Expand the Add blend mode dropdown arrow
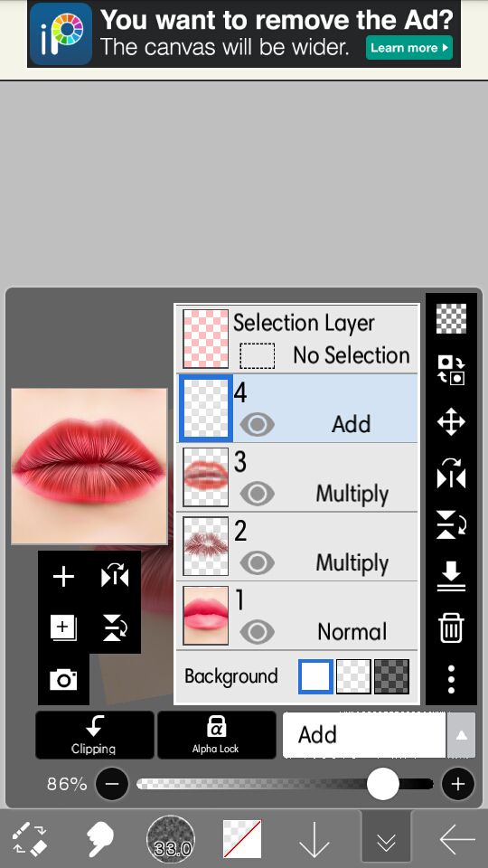Image resolution: width=488 pixels, height=868 pixels. click(x=461, y=735)
